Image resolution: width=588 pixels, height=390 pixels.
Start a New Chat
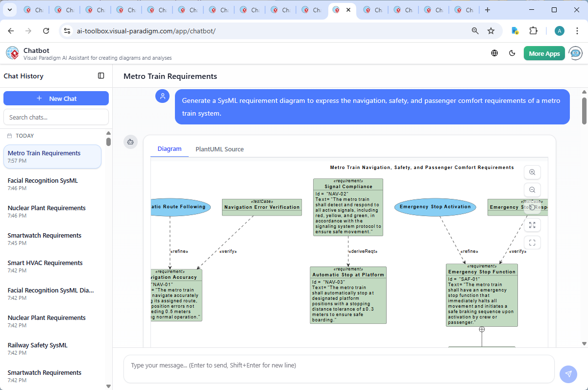[x=56, y=98]
